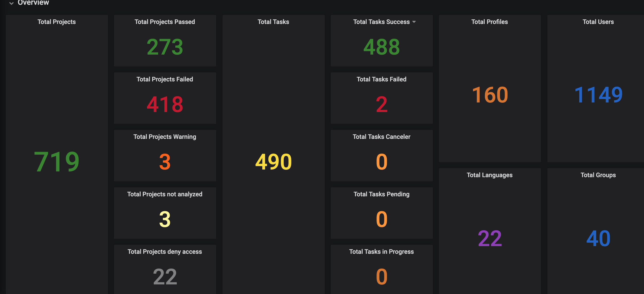Click the Total Projects Failed title
This screenshot has height=294, width=644.
pos(165,79)
